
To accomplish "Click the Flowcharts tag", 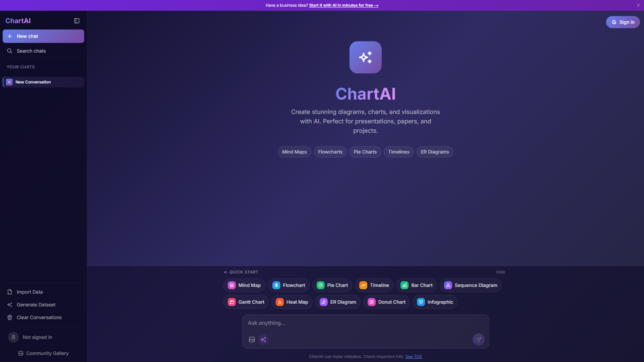I will 330,152.
